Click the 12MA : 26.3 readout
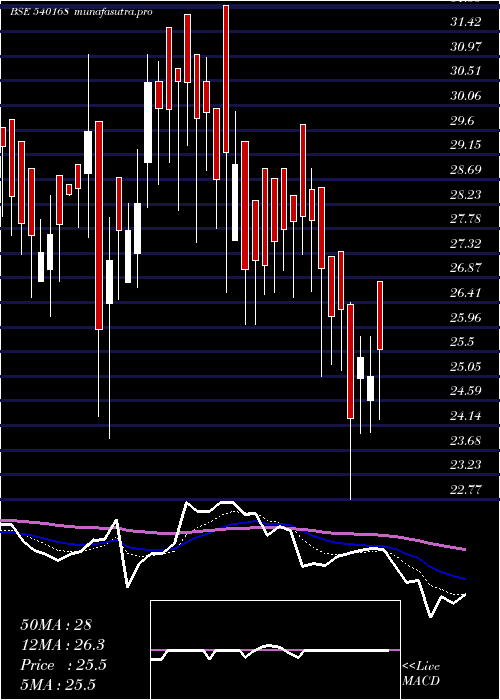The height and width of the screenshot is (700, 500). pyautogui.click(x=63, y=645)
